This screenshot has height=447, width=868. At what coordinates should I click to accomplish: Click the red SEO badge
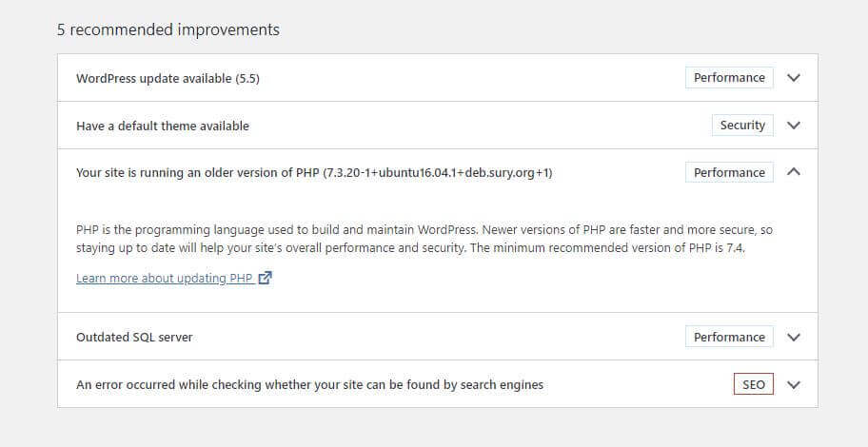(753, 385)
